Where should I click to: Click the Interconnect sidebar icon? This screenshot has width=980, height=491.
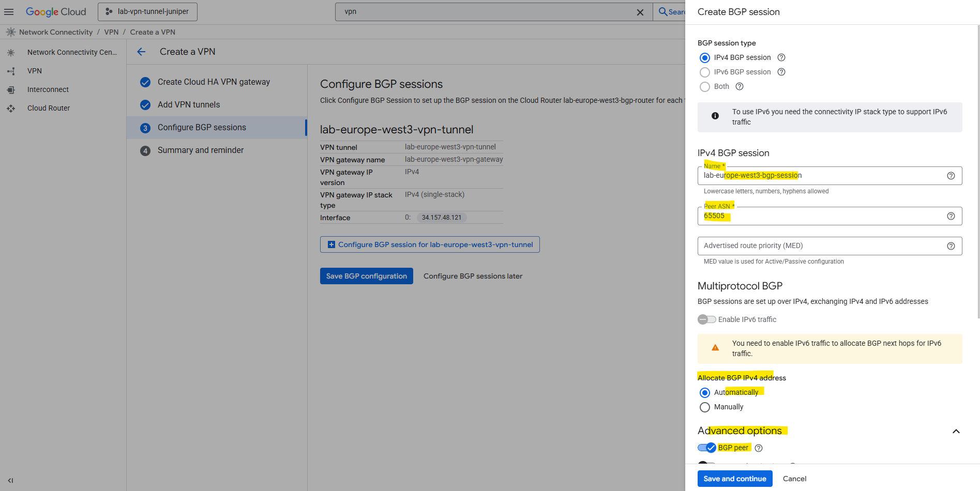(11, 89)
